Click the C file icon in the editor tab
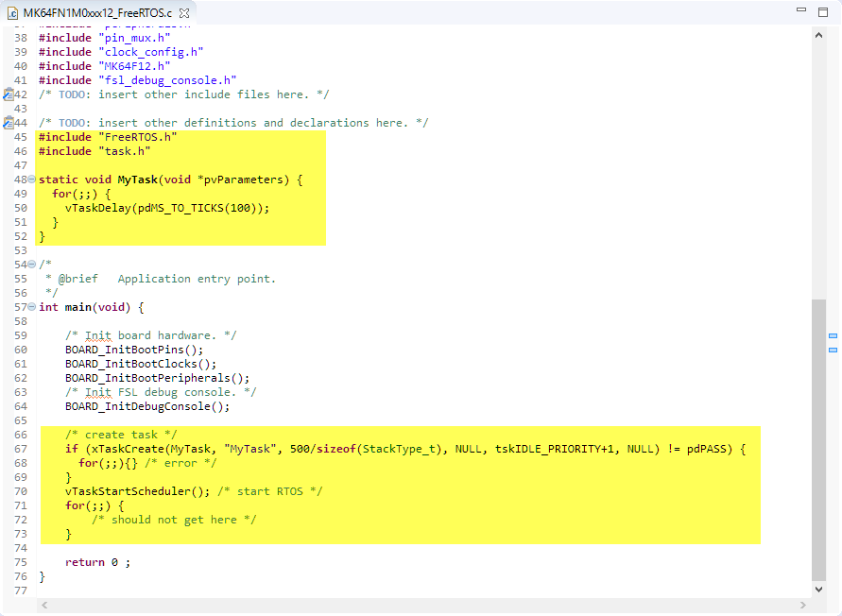This screenshot has height=616, width=842. (12, 13)
